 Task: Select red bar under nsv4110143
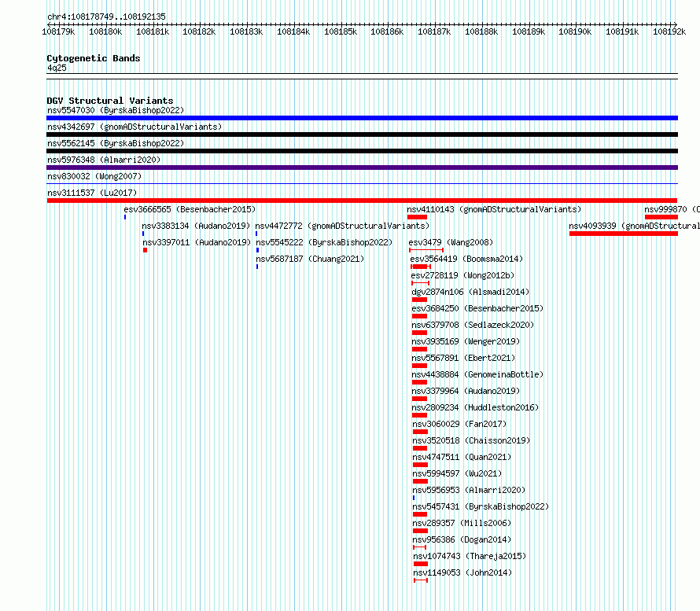tap(418, 217)
